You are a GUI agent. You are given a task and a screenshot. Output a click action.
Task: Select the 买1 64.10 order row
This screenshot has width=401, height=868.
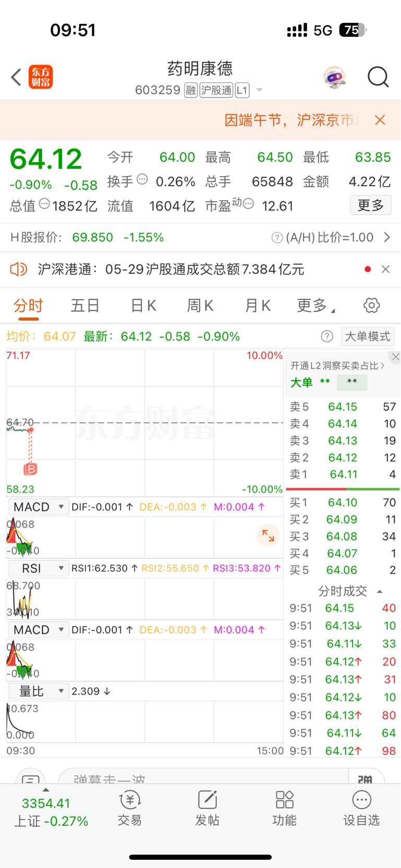tap(343, 503)
